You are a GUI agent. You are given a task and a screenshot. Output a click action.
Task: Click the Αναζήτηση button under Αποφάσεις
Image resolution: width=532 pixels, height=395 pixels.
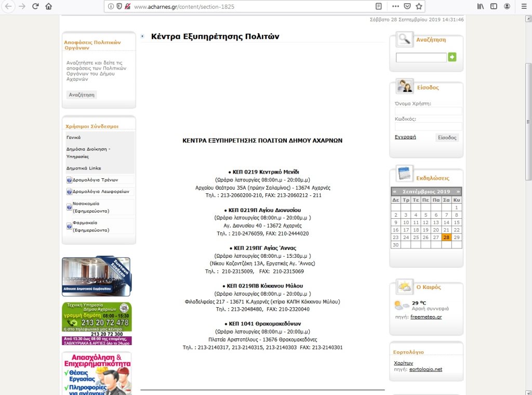click(82, 95)
